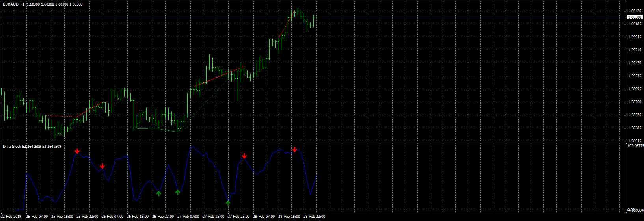Click the 25 Feb 07:00 time label
644x221 pixels.
coord(37,217)
